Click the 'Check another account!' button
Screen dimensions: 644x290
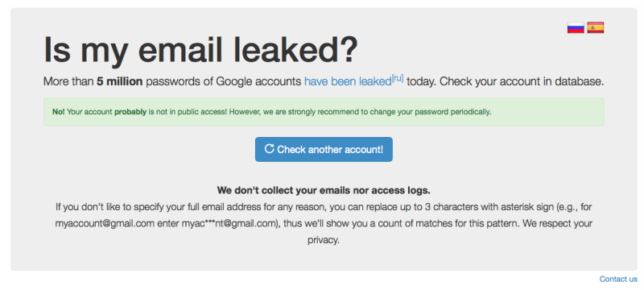click(324, 149)
